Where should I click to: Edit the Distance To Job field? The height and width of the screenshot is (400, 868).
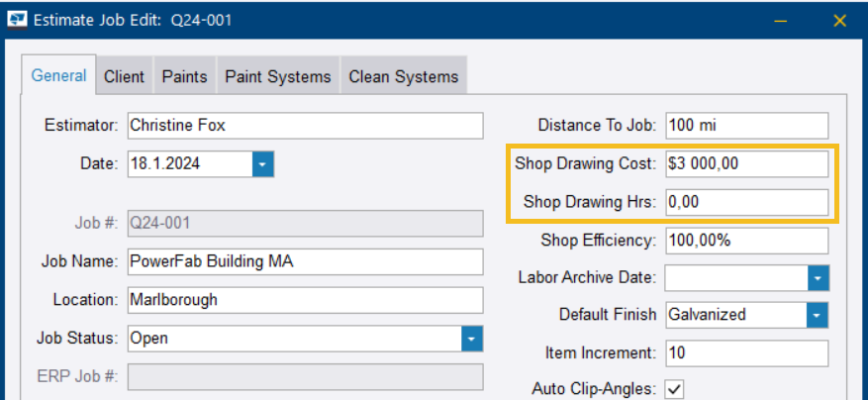[x=746, y=126]
